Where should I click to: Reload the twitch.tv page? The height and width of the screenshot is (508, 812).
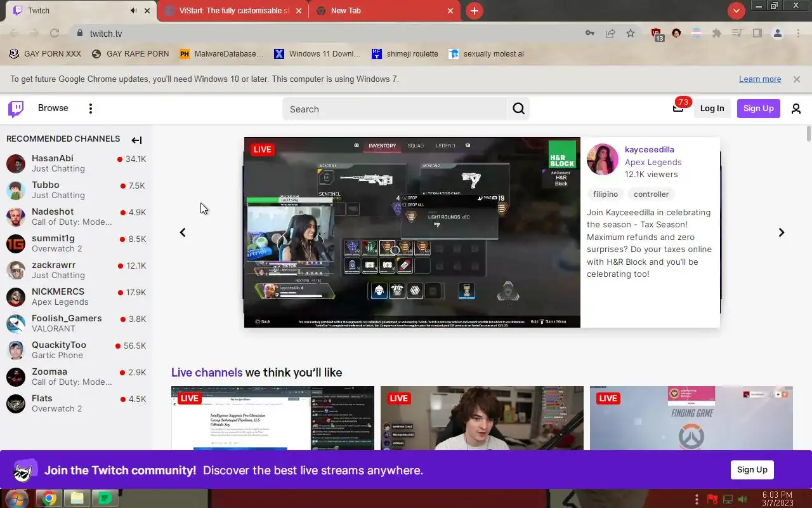tap(55, 34)
